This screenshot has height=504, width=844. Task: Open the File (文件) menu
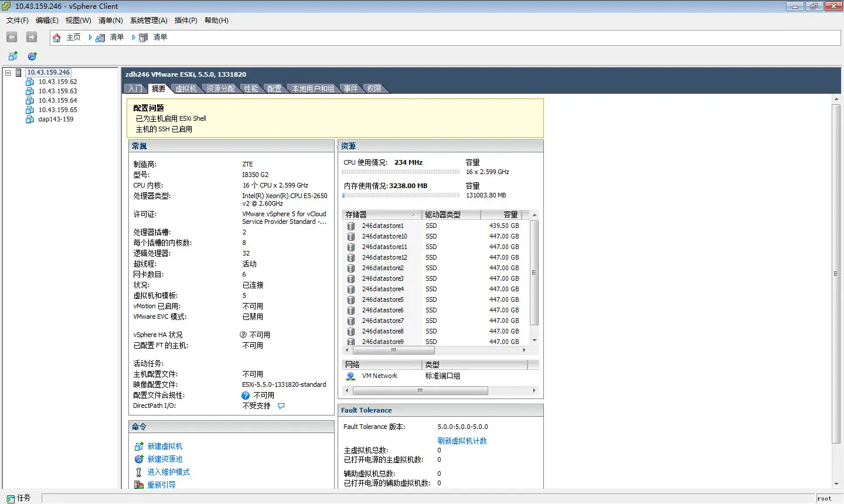pyautogui.click(x=18, y=21)
